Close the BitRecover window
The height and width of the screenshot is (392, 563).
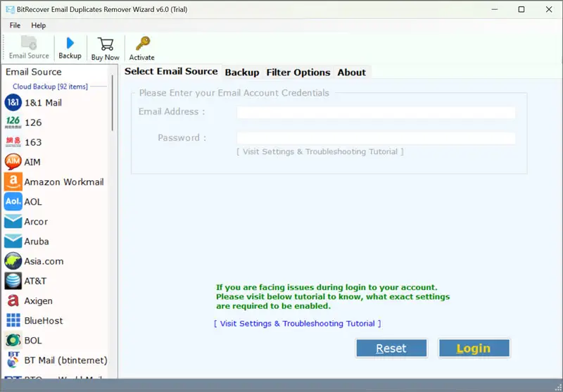coord(549,9)
